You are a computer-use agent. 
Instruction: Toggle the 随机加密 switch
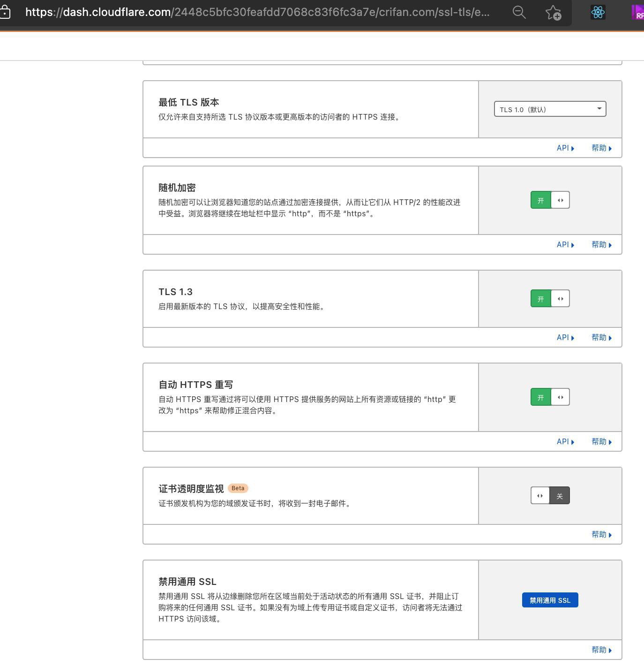[550, 200]
